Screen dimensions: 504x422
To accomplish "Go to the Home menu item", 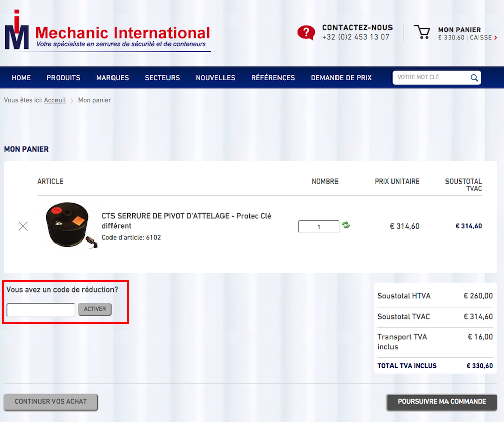I will pos(21,78).
